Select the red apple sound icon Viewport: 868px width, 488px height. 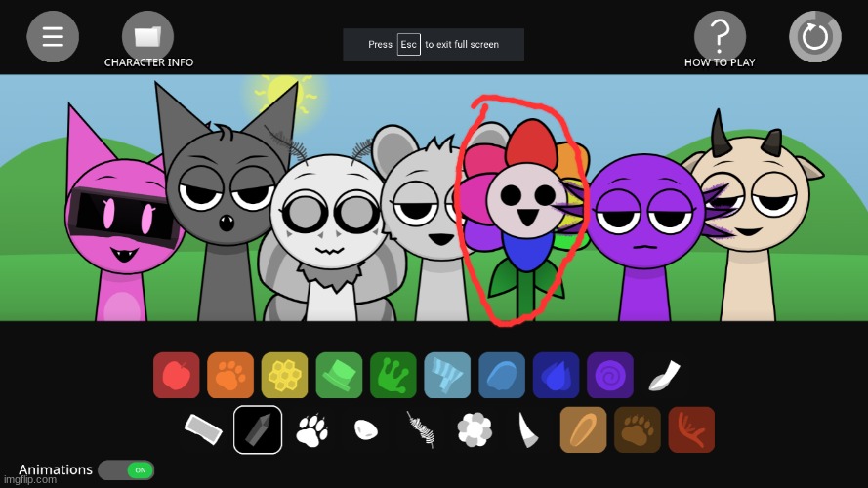pyautogui.click(x=176, y=375)
